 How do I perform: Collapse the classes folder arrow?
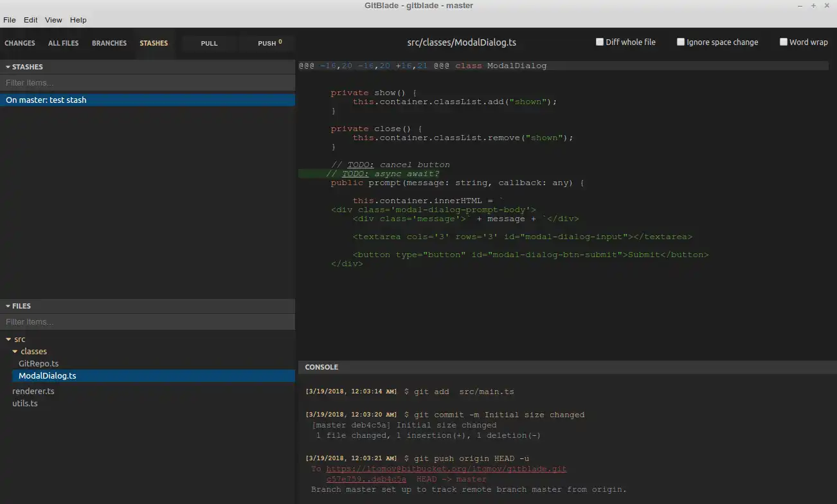(x=15, y=352)
